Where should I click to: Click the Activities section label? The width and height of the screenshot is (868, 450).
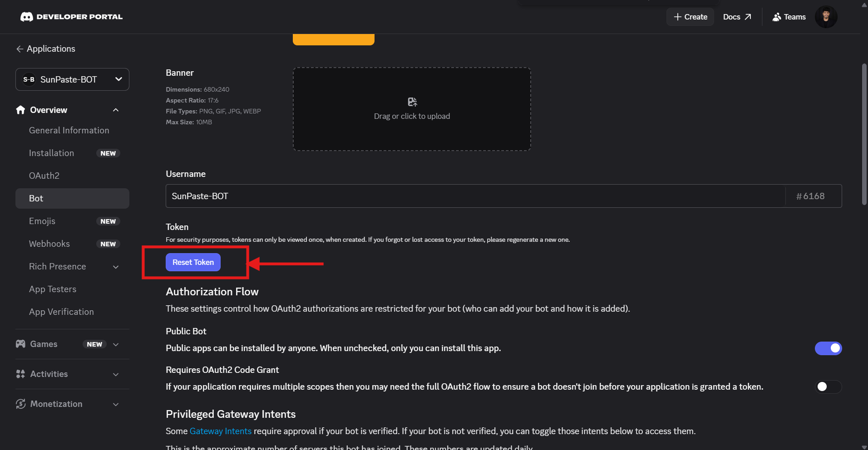point(49,374)
